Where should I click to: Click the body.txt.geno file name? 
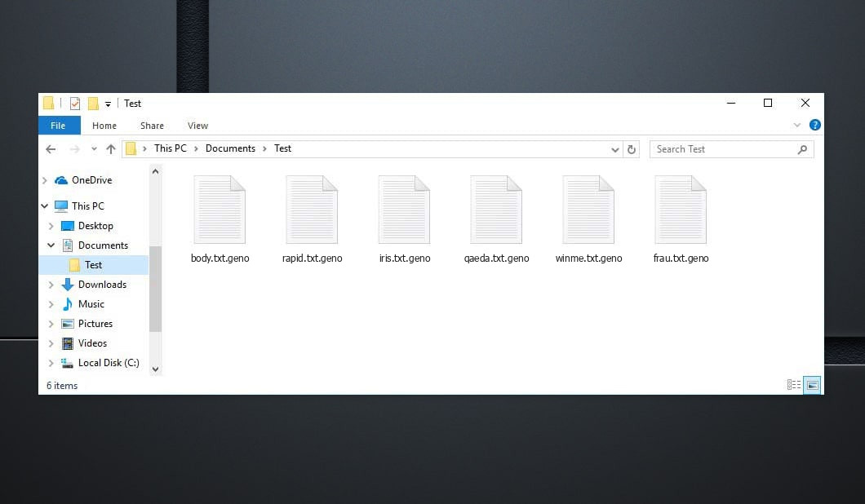click(x=220, y=258)
